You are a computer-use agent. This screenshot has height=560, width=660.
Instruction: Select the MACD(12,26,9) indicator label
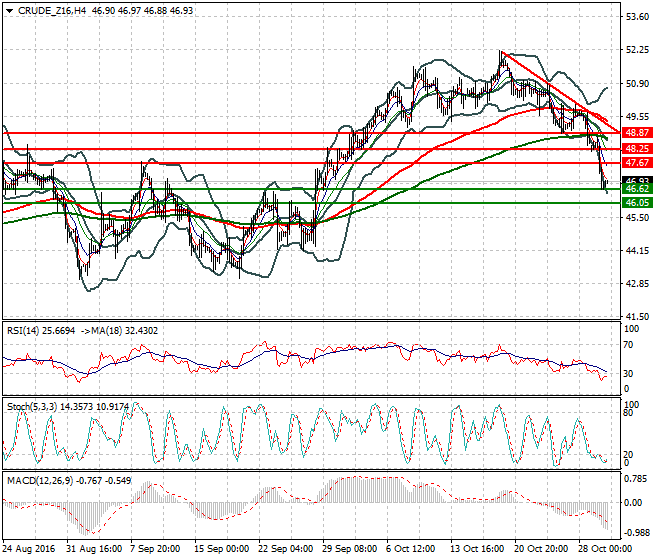(x=40, y=480)
